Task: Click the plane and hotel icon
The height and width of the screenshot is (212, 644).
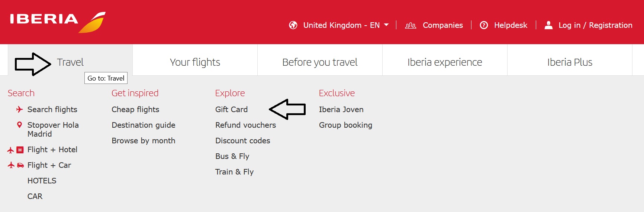Action: pyautogui.click(x=15, y=150)
